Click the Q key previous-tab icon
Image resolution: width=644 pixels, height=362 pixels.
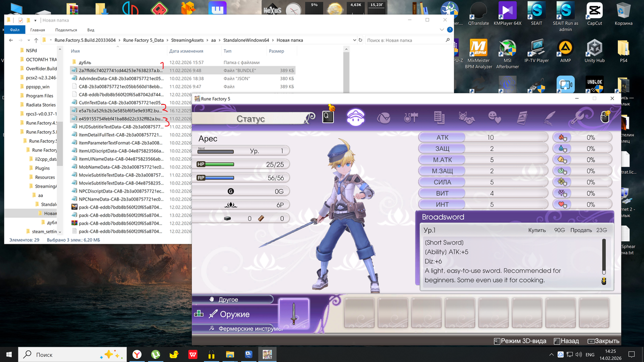328,117
